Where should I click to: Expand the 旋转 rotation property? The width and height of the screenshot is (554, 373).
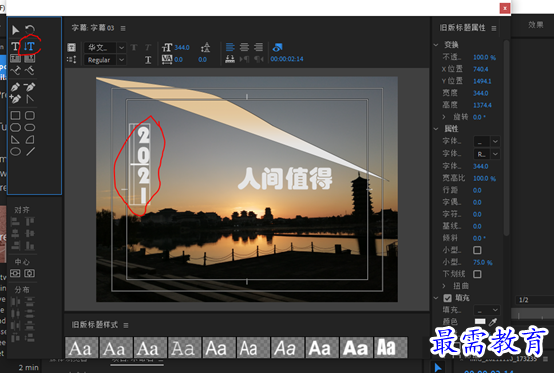click(x=444, y=117)
